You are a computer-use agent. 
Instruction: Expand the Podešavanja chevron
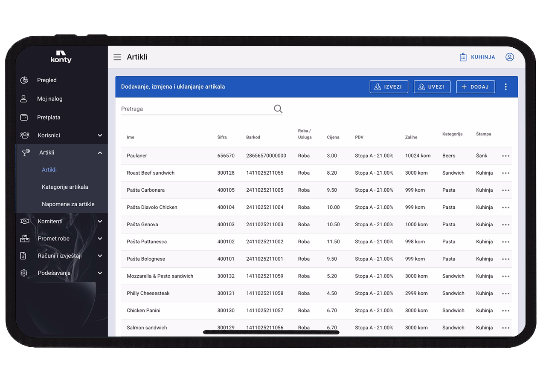click(x=100, y=273)
